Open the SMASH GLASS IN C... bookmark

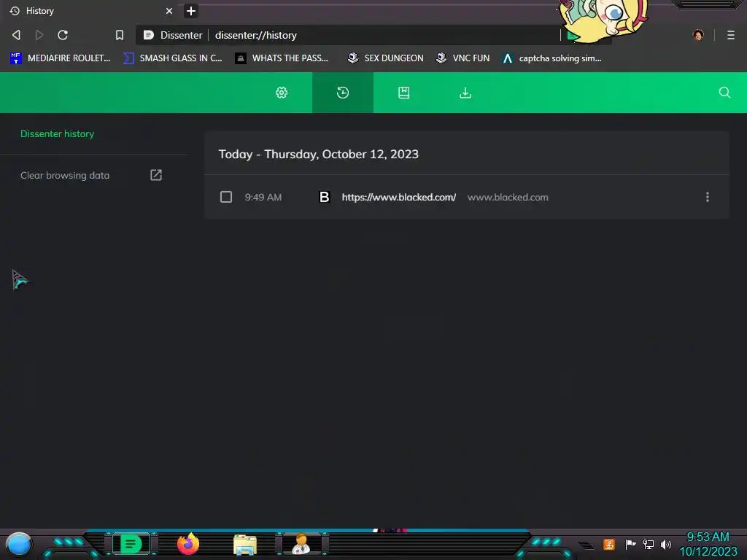click(172, 58)
